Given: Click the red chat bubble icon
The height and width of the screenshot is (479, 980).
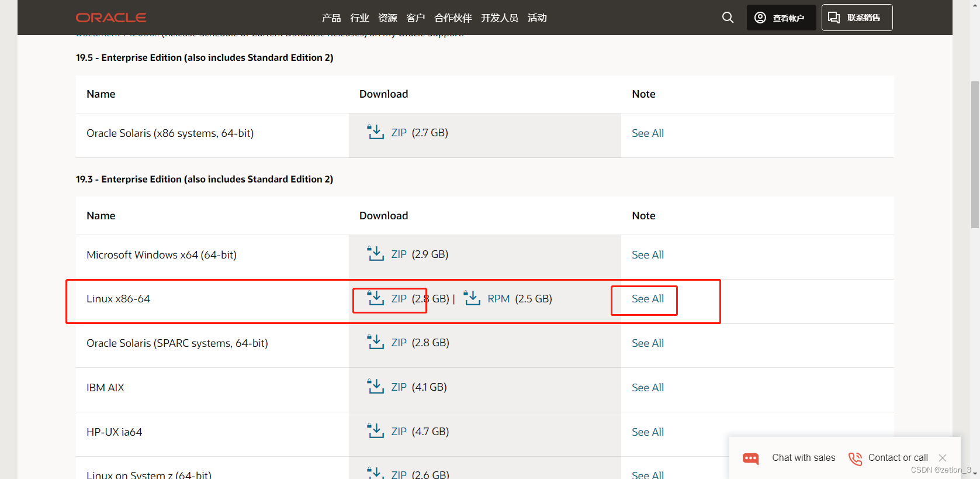Looking at the screenshot, I should pyautogui.click(x=751, y=458).
